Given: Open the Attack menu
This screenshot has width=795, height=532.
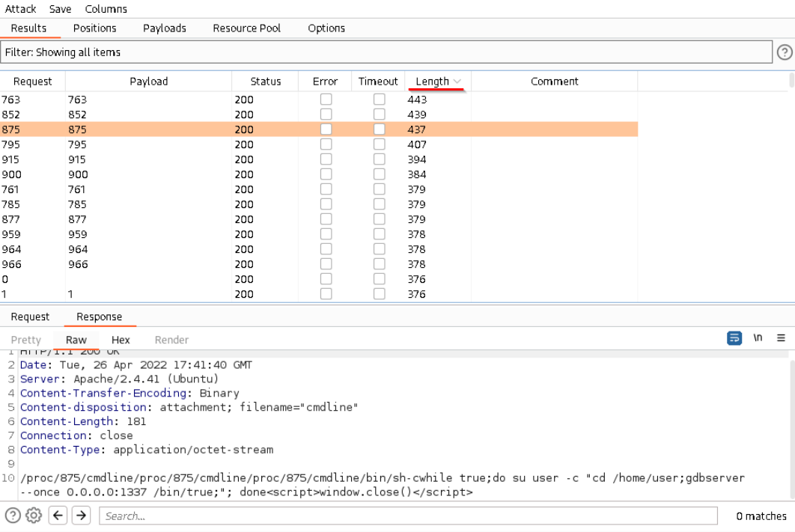Looking at the screenshot, I should pos(20,9).
